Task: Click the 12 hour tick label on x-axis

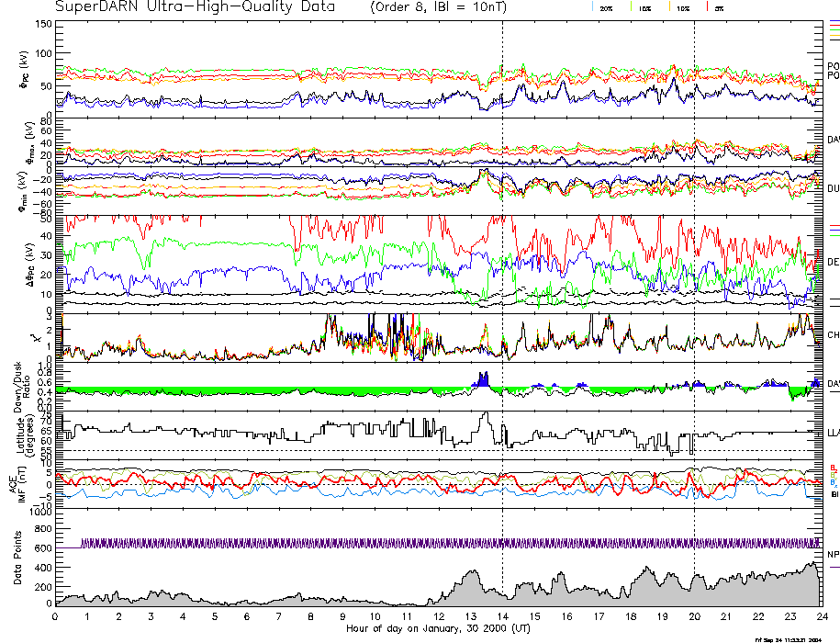Action: pyautogui.click(x=439, y=616)
